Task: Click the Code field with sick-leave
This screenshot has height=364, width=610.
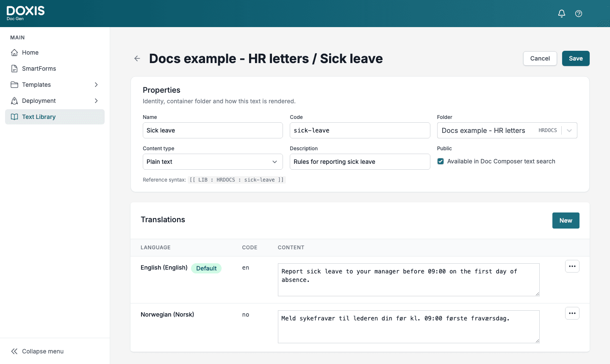Action: [360, 130]
